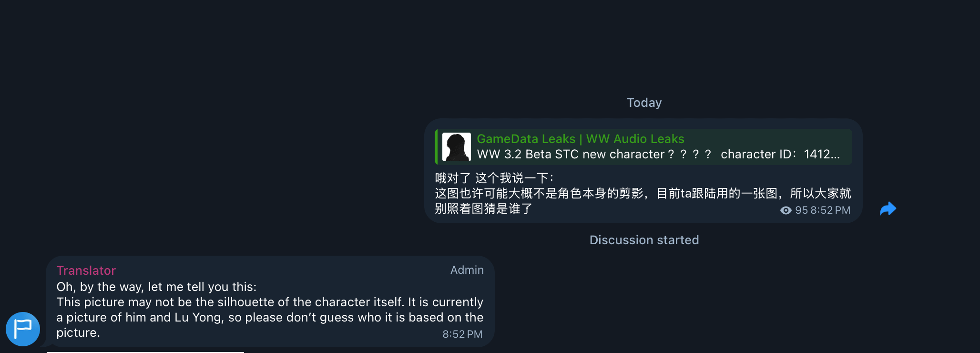Click the 95 views count
Viewport: 980px width, 353px height.
click(x=801, y=210)
